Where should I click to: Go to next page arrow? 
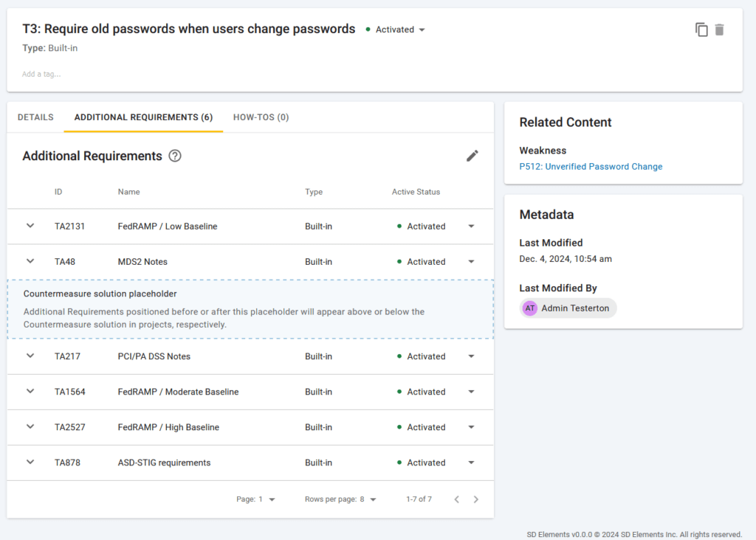point(476,499)
